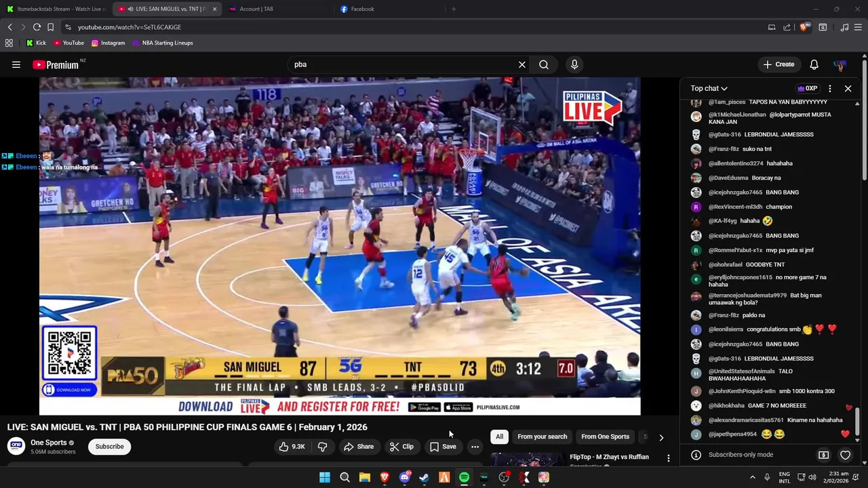
Task: Open the Windows Start menu
Action: 325,477
